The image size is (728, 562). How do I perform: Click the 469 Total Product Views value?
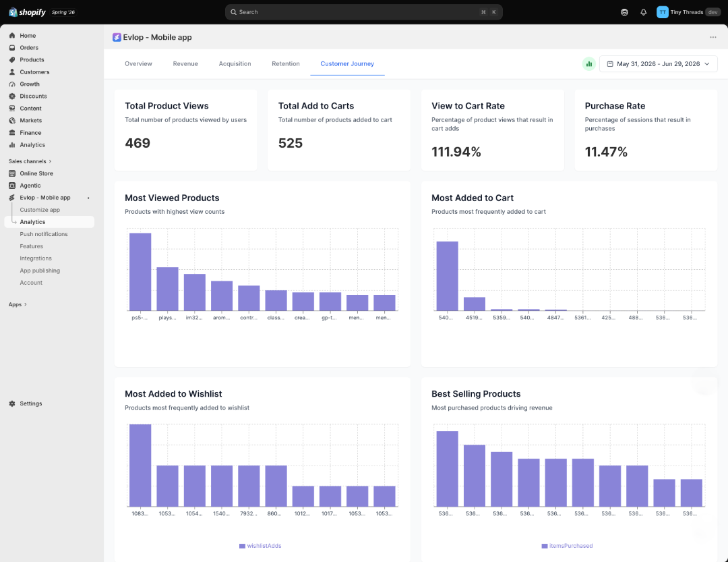pyautogui.click(x=138, y=143)
